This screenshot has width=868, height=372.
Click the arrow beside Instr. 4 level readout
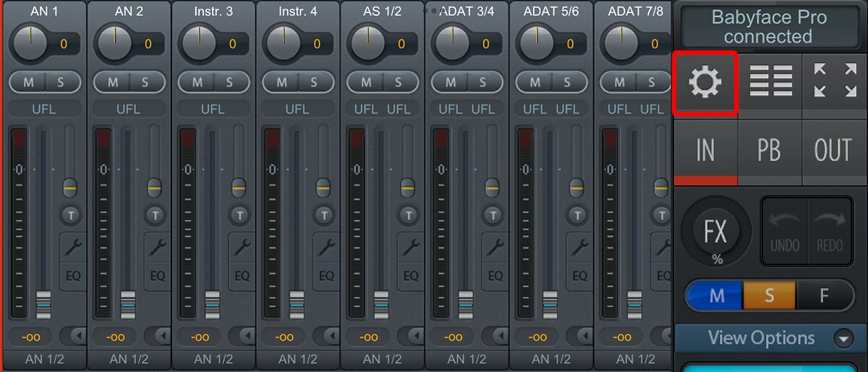pos(325,336)
